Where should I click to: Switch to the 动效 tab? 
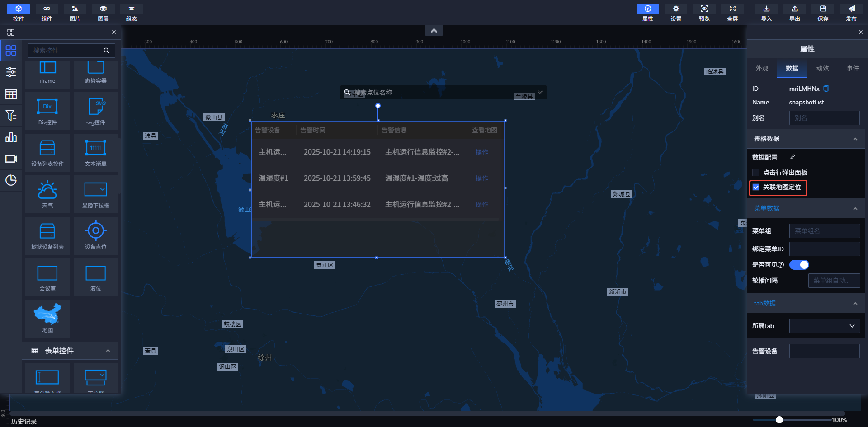(822, 68)
